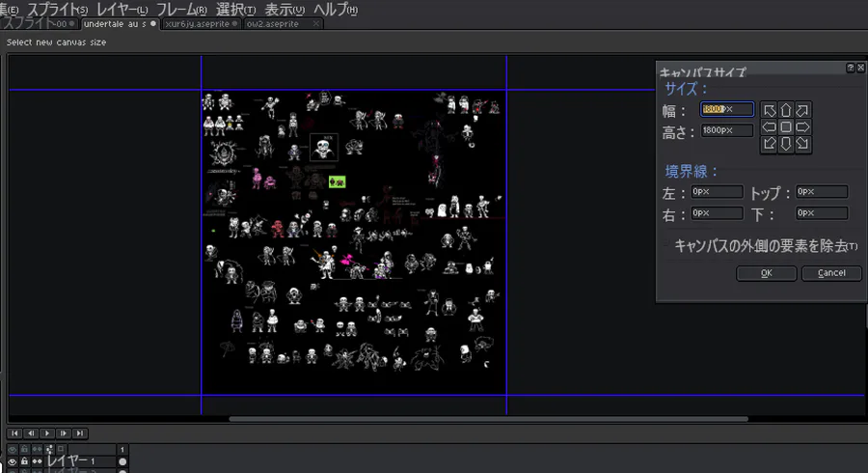Switch to ow2.aseprite tab
Image resolution: width=868 pixels, height=473 pixels.
click(x=283, y=24)
